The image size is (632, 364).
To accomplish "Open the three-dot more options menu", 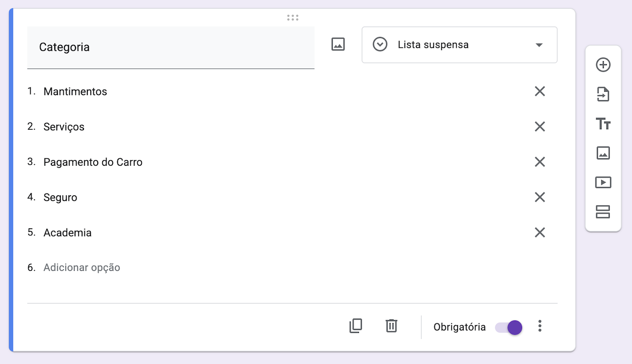I will [x=540, y=326].
